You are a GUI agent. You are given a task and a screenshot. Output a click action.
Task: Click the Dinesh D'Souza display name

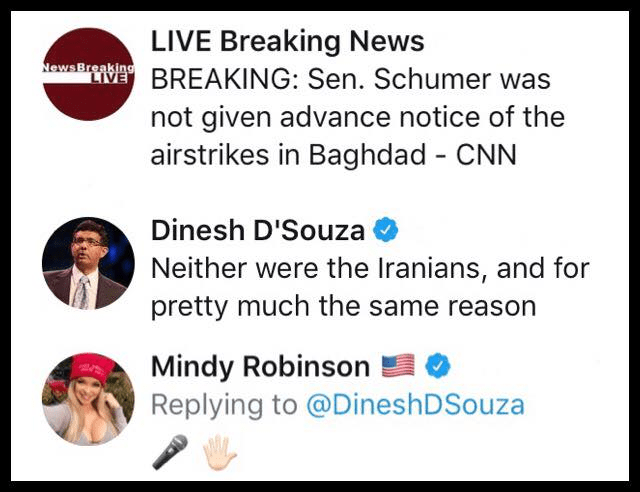(x=258, y=232)
